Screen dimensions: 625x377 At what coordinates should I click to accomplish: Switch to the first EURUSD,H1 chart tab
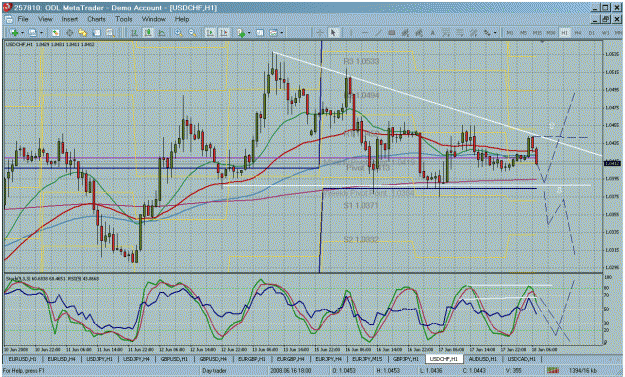pos(22,359)
